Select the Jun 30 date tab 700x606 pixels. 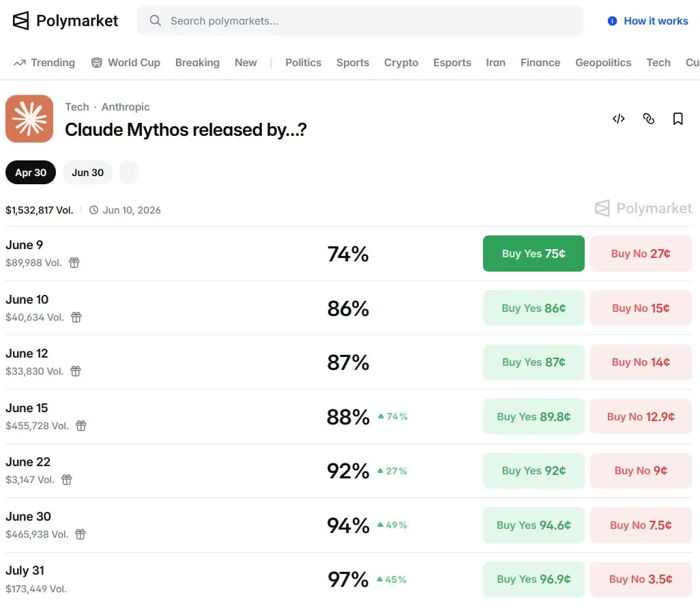(87, 173)
